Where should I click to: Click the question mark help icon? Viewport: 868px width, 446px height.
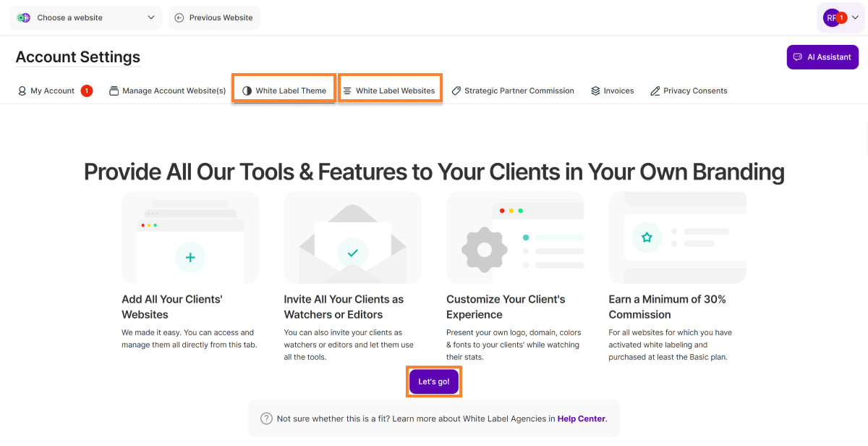pos(266,418)
